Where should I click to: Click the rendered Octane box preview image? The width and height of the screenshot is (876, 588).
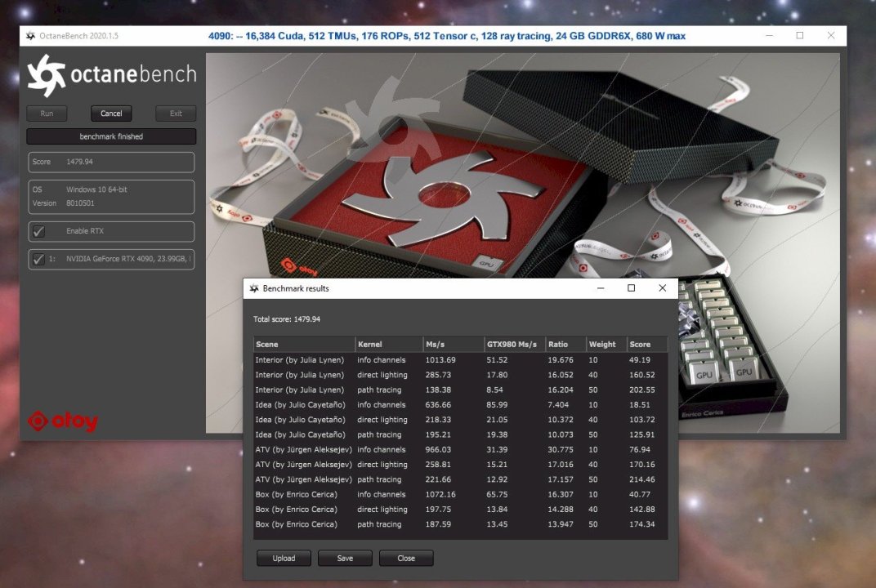[x=523, y=163]
